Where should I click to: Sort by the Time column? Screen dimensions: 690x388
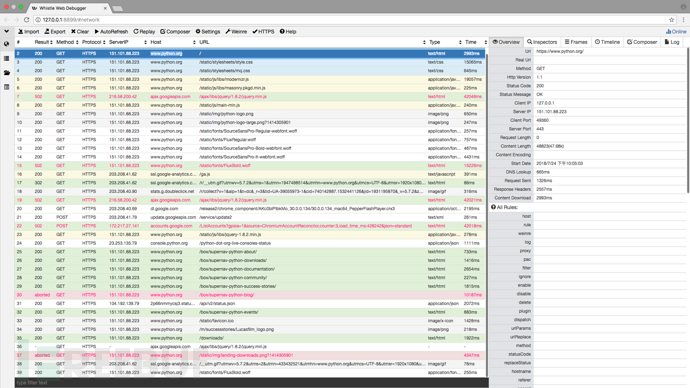476,42
